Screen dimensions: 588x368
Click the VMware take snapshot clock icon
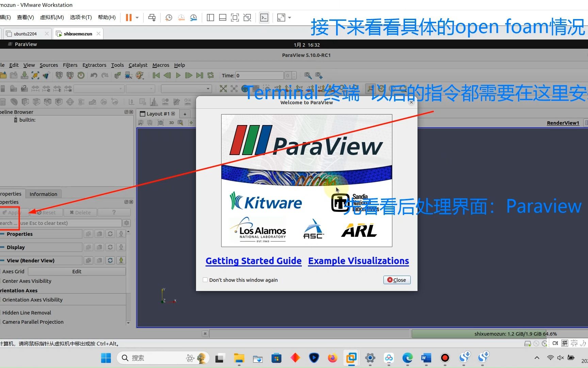point(168,18)
